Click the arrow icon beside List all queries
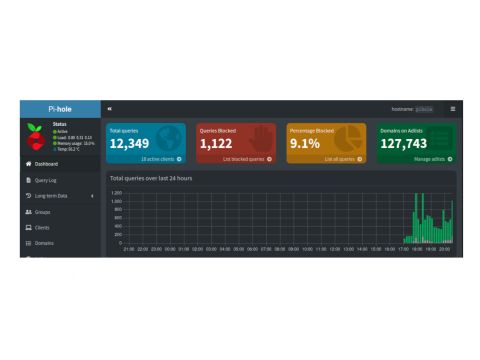This screenshot has height=360, width=480. pyautogui.click(x=360, y=159)
